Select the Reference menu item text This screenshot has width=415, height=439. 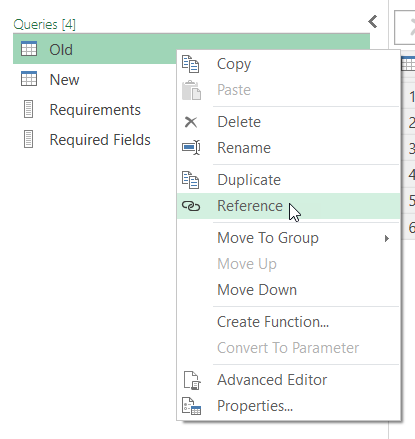[250, 206]
